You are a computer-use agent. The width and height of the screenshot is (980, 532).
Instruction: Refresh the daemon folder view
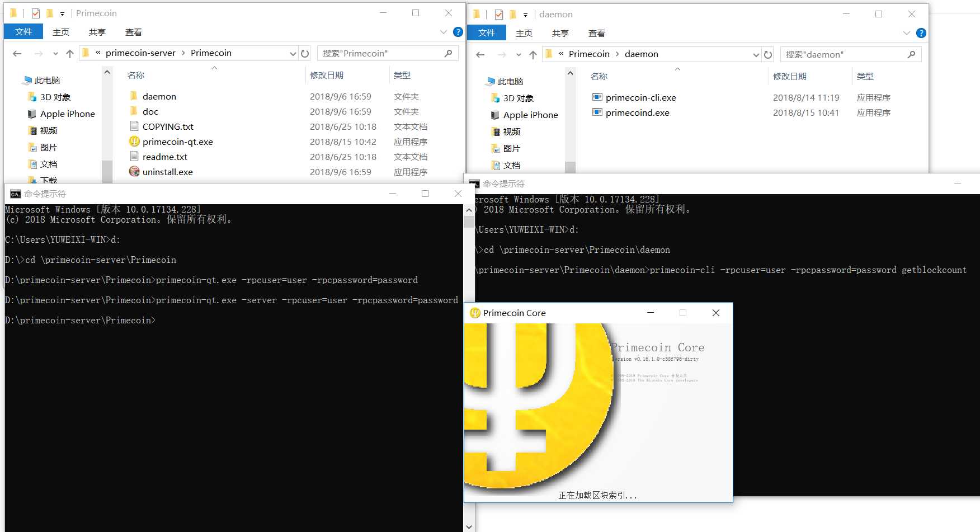pyautogui.click(x=768, y=55)
